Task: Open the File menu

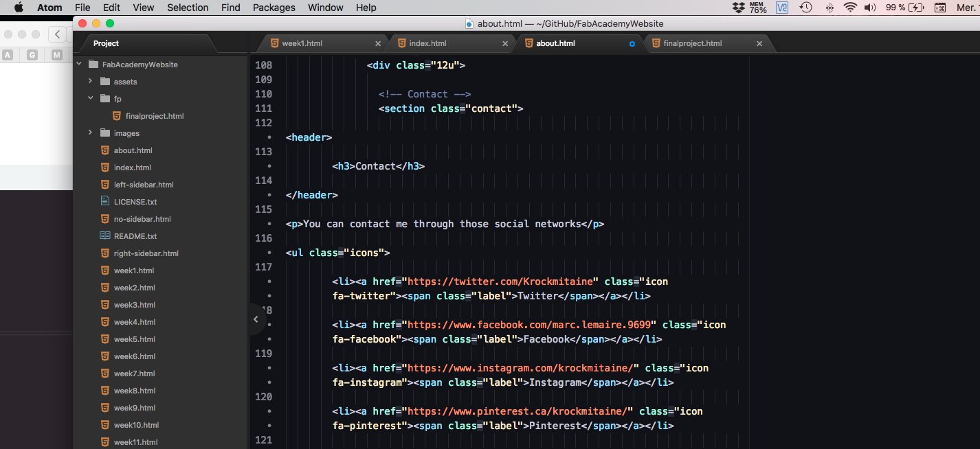Action: click(82, 8)
